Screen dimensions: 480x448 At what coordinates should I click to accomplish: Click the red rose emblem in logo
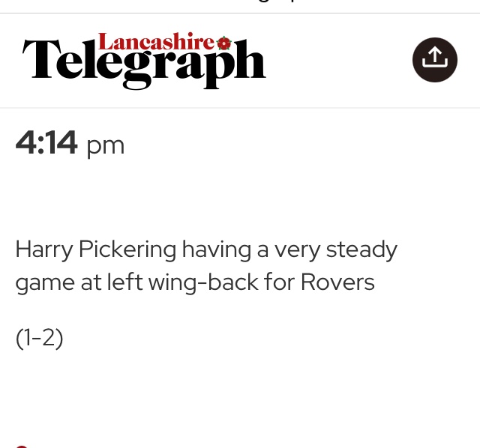pyautogui.click(x=223, y=42)
